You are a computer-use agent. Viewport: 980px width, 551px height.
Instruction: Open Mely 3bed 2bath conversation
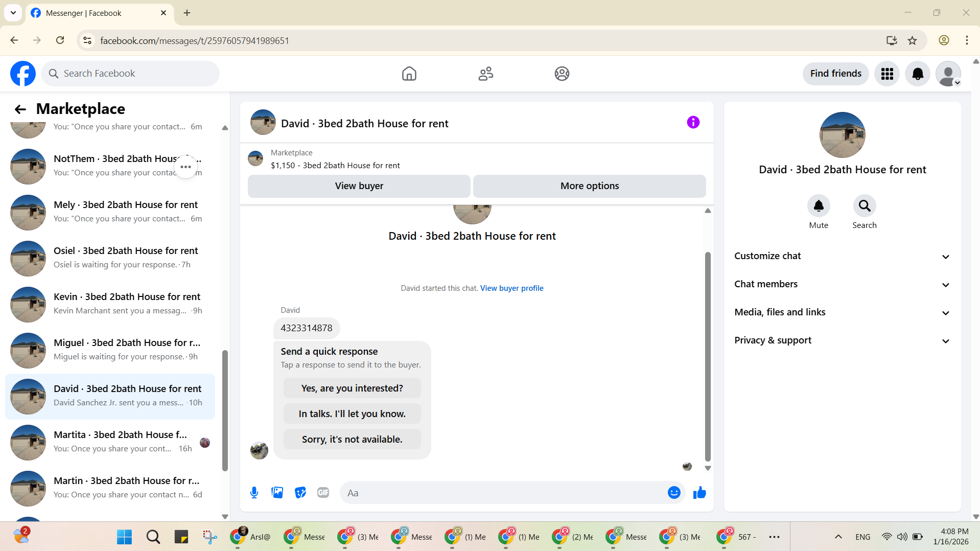110,212
